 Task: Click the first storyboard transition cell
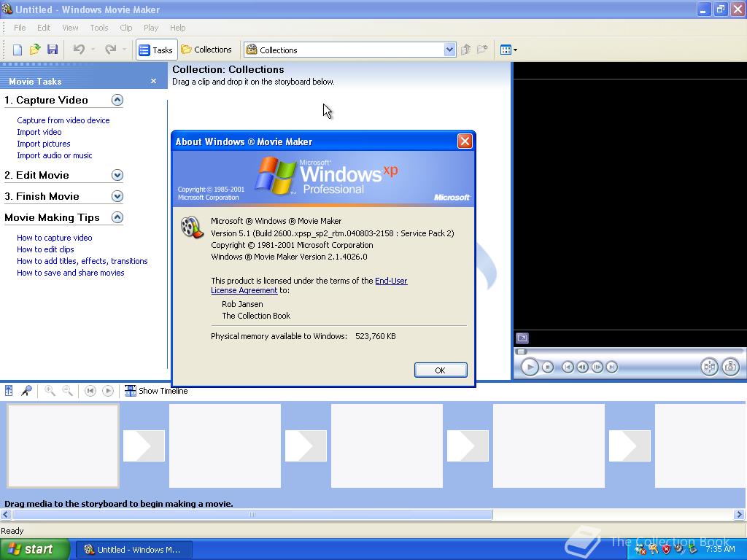tap(144, 446)
